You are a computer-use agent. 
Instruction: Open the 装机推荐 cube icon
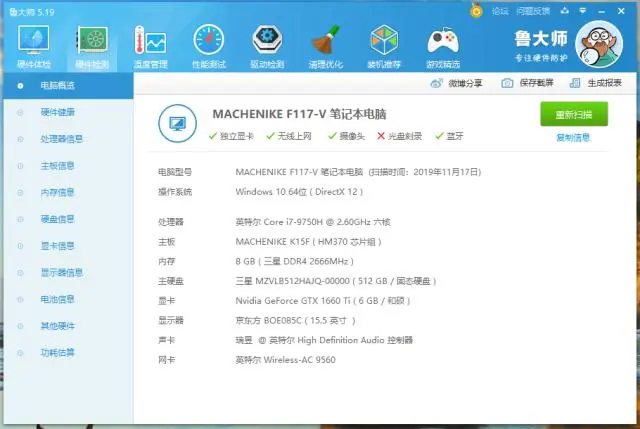coord(384,46)
